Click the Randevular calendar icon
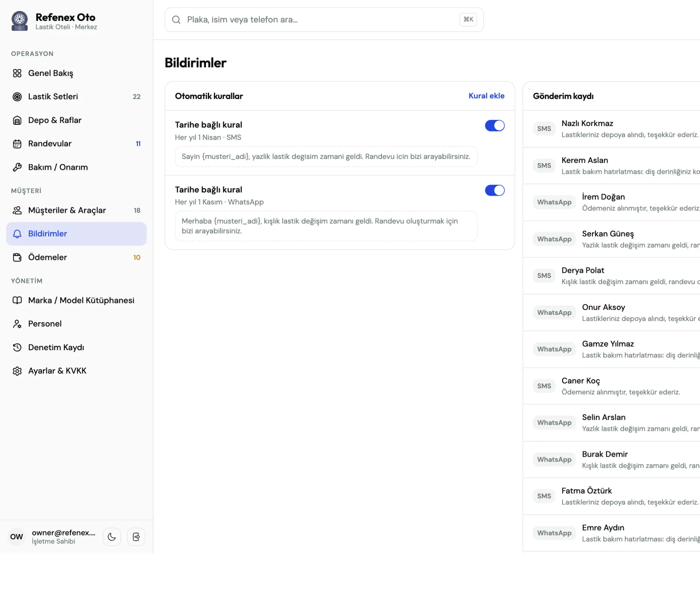Screen dimensions: 700x602 [x=17, y=144]
